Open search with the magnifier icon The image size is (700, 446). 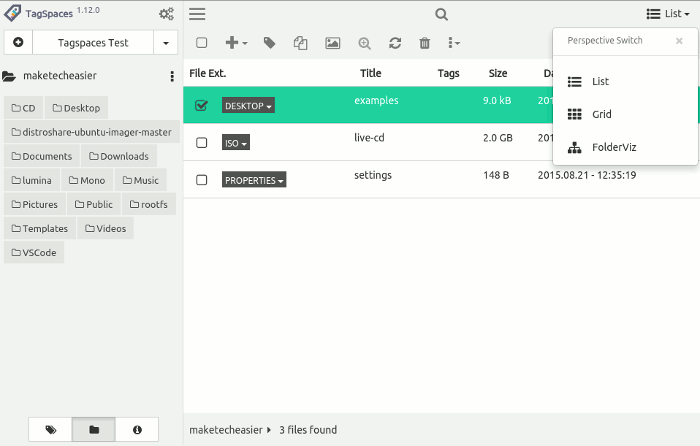click(x=441, y=14)
